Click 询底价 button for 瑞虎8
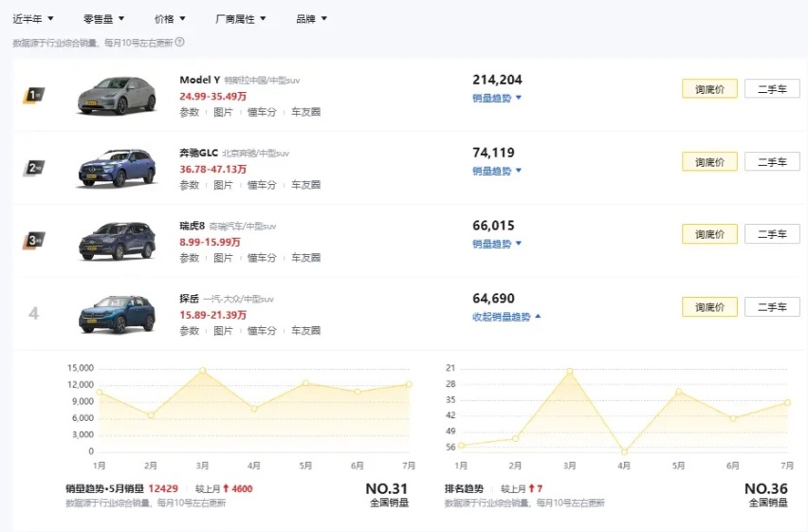 click(x=709, y=234)
